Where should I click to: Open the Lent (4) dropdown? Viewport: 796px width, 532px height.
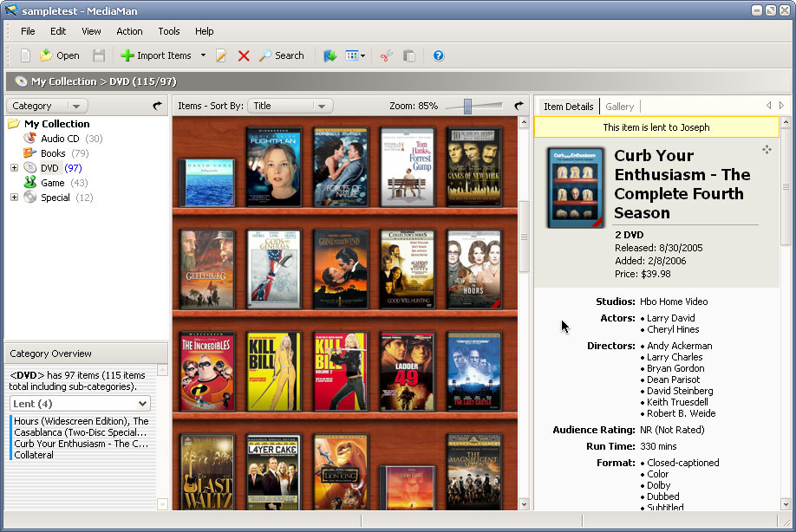click(81, 404)
